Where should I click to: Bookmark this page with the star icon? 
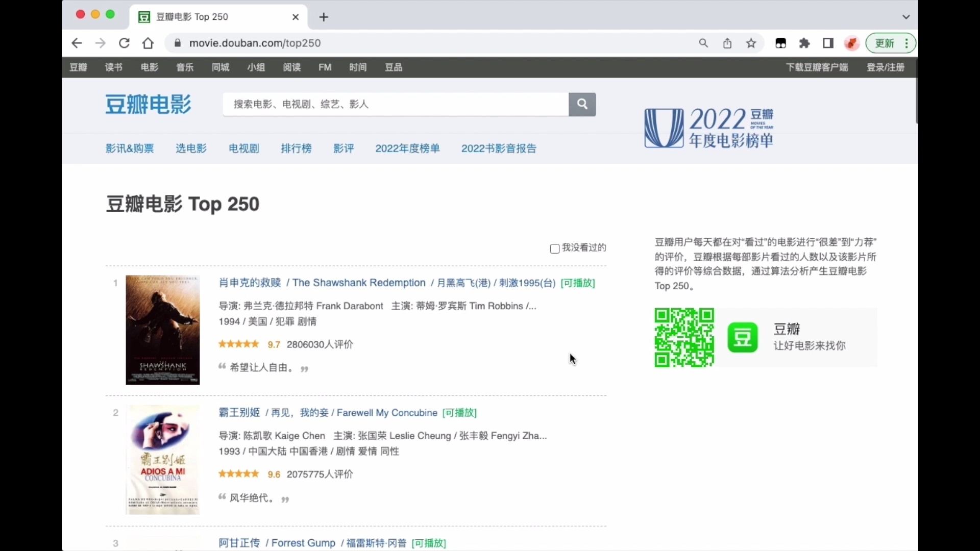click(x=751, y=43)
